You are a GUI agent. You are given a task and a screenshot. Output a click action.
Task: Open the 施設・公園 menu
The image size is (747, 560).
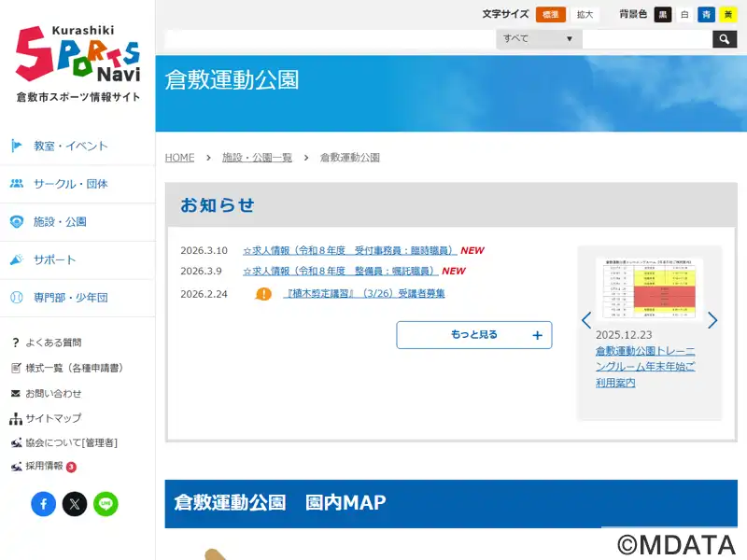[x=60, y=222]
